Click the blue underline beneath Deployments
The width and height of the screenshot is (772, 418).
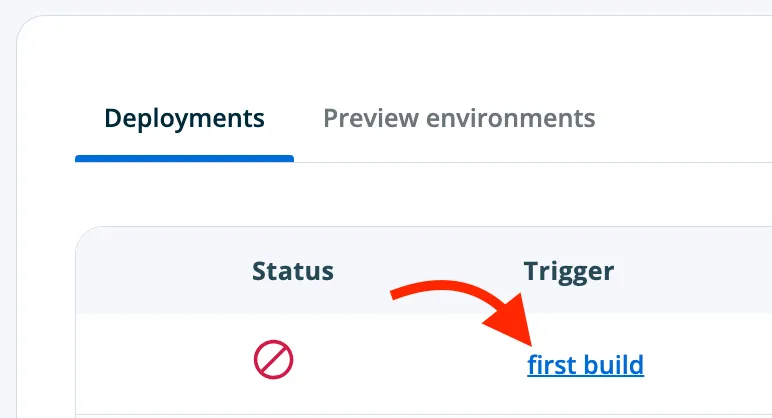[184, 159]
